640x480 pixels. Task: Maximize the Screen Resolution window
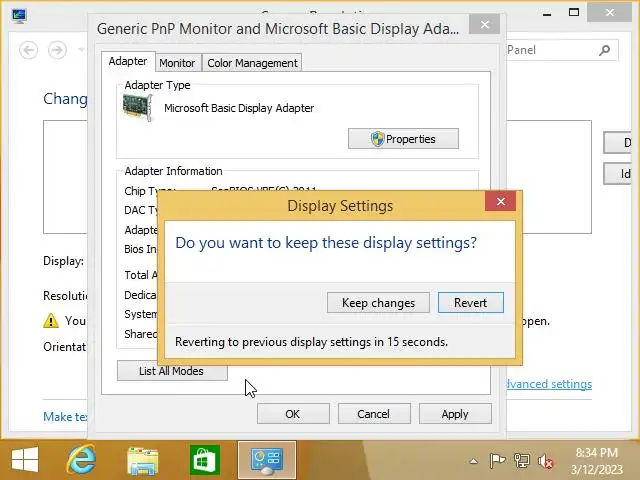click(x=574, y=13)
